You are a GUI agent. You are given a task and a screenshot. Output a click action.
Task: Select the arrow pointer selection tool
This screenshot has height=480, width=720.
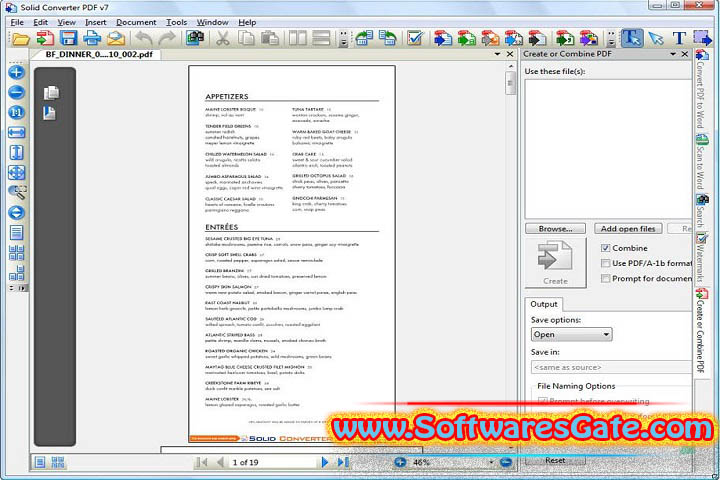click(656, 39)
